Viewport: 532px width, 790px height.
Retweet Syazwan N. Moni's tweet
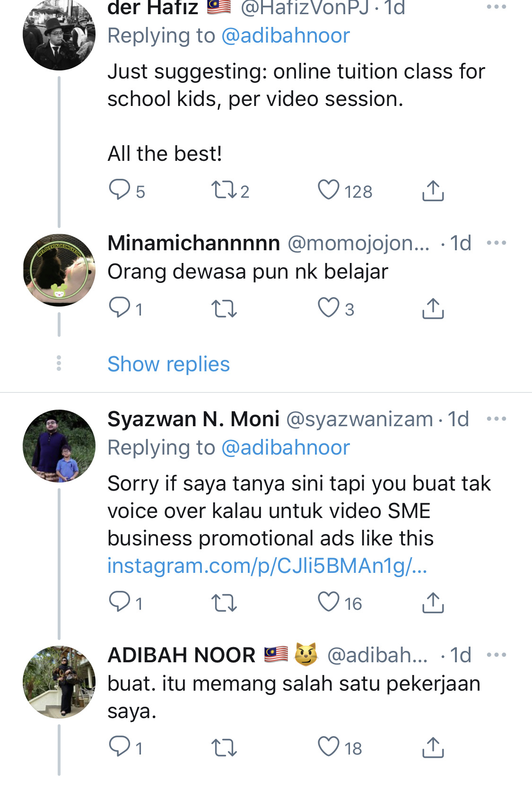click(x=224, y=603)
